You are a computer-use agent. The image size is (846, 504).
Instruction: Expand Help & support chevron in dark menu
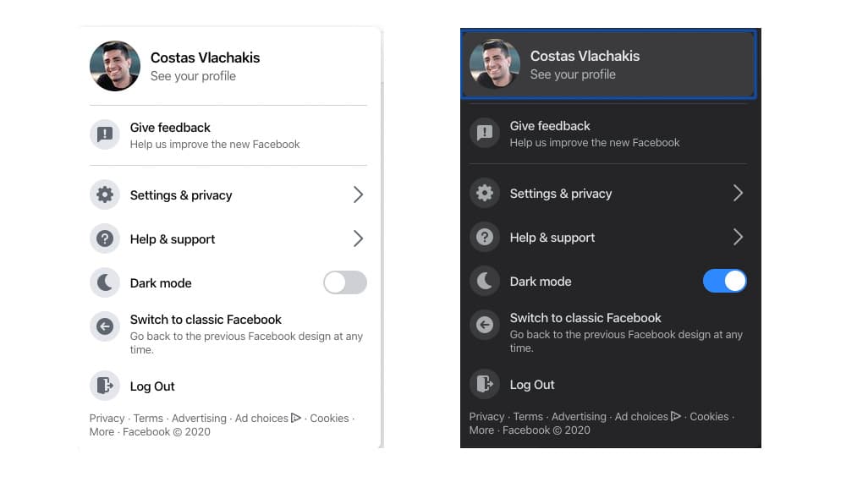click(x=738, y=238)
